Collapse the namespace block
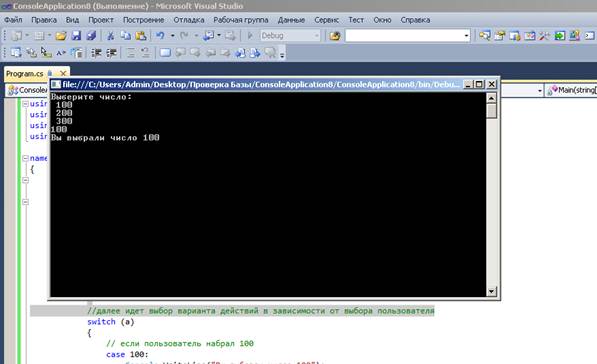The image size is (597, 364). tap(26, 158)
